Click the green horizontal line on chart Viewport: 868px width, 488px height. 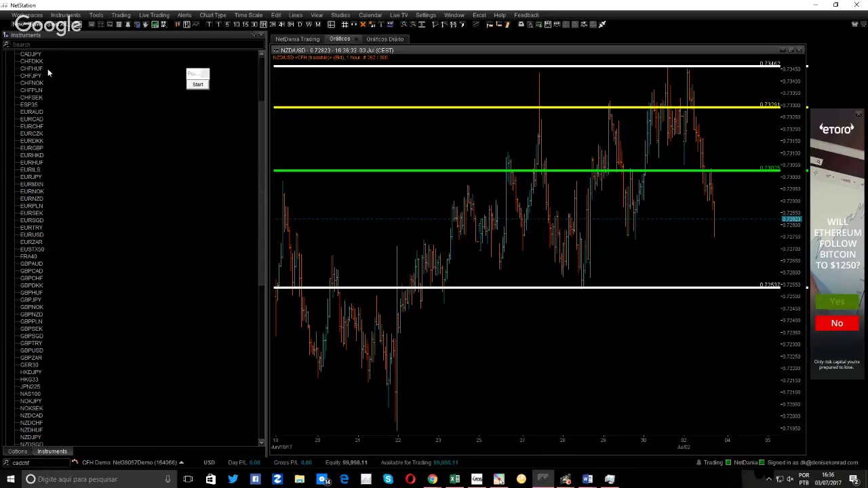(526, 170)
